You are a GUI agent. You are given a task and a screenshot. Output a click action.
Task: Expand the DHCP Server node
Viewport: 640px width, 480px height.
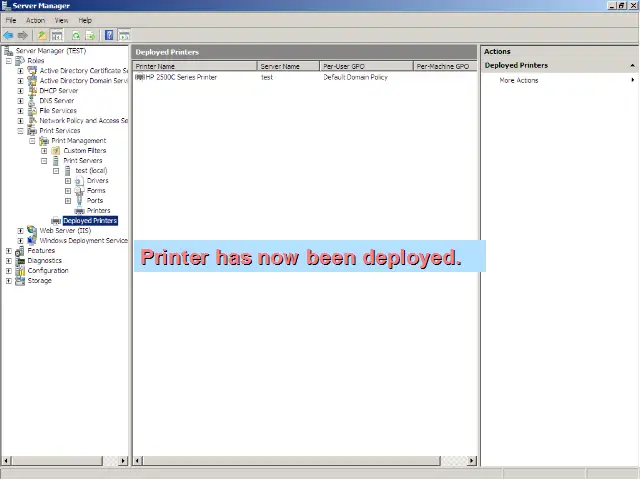20,91
